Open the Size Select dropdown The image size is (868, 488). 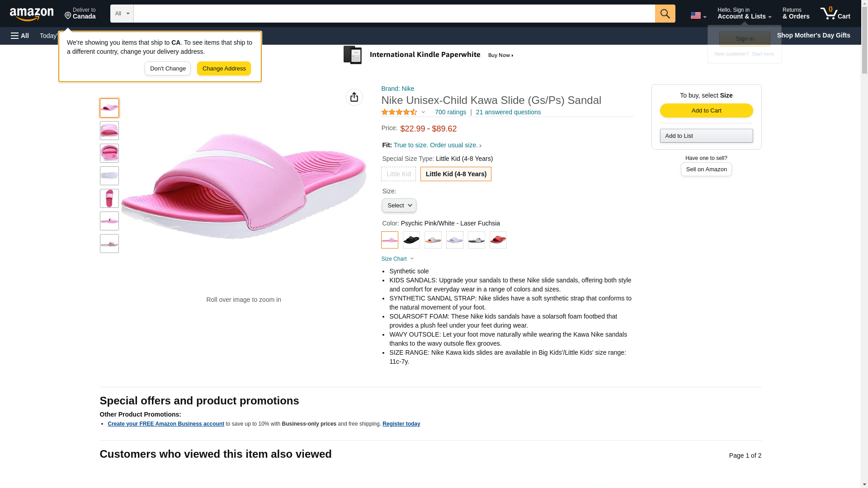click(x=399, y=206)
